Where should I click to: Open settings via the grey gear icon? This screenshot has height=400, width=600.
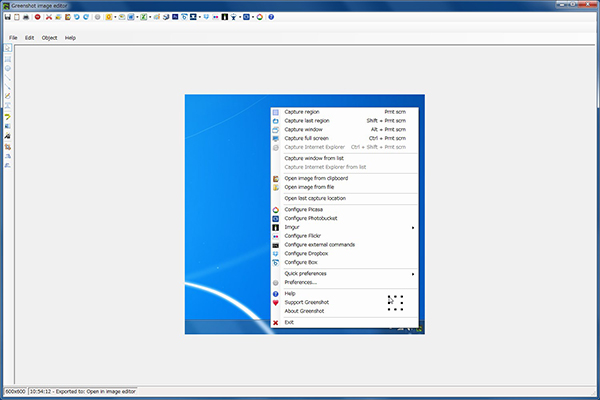pos(98,17)
